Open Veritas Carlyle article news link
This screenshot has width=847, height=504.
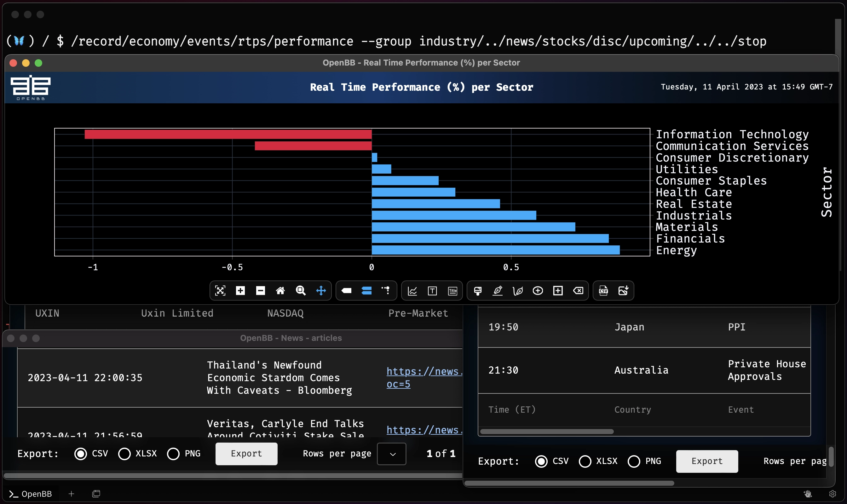424,430
